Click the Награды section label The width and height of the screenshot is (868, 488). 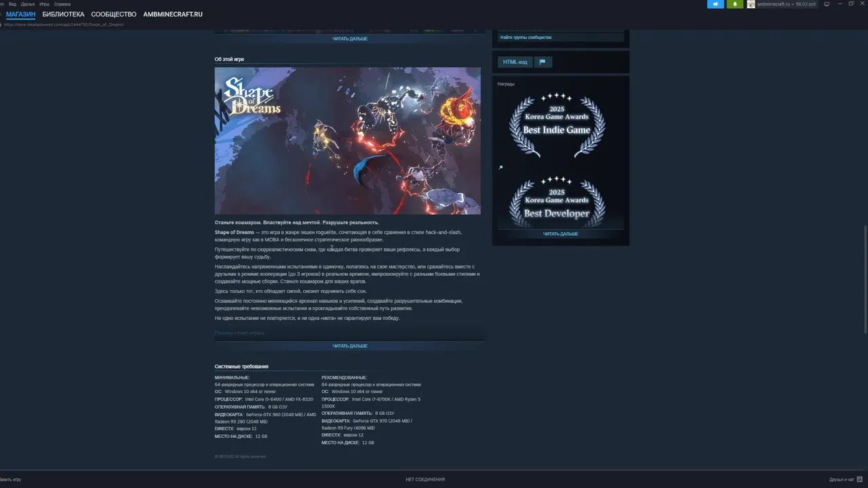click(506, 84)
